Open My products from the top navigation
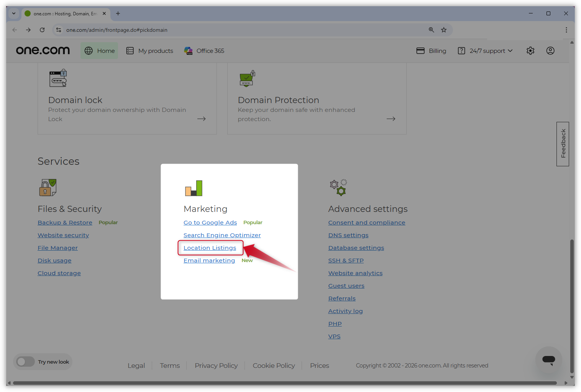Viewport: 581px width, 392px height. pos(155,50)
